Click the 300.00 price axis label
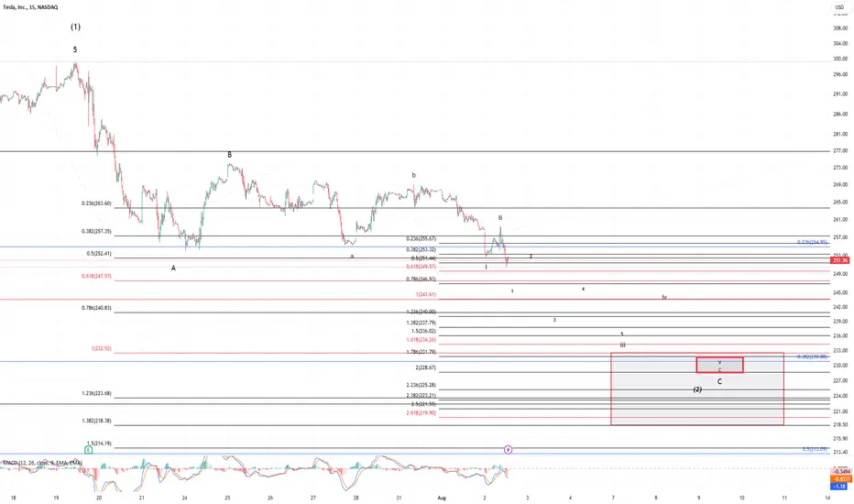Image resolution: width=854 pixels, height=504 pixels. click(840, 59)
